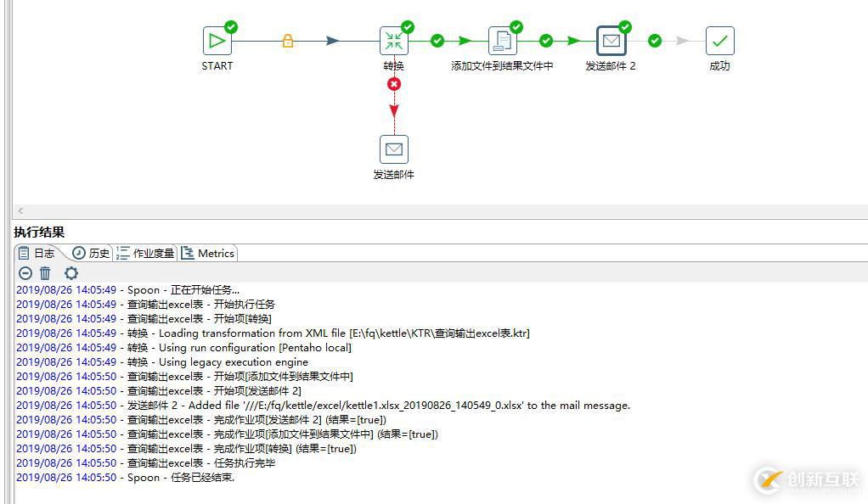Click log line 'Added file ... to the mail message'

pyautogui.click(x=324, y=405)
